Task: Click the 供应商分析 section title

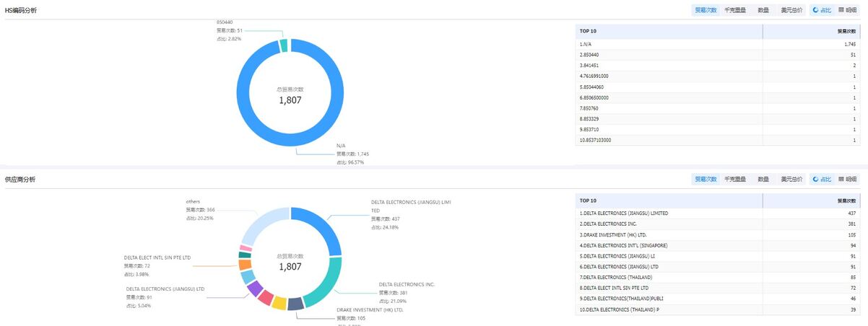Action: coord(19,179)
